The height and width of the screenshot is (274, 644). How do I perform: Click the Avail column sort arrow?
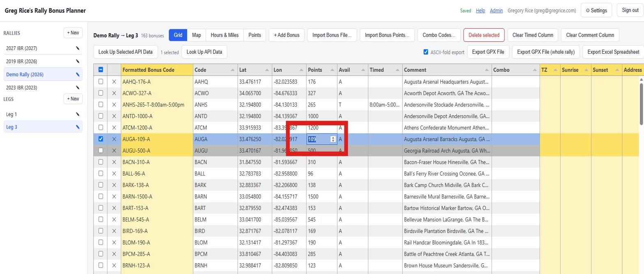click(x=363, y=70)
